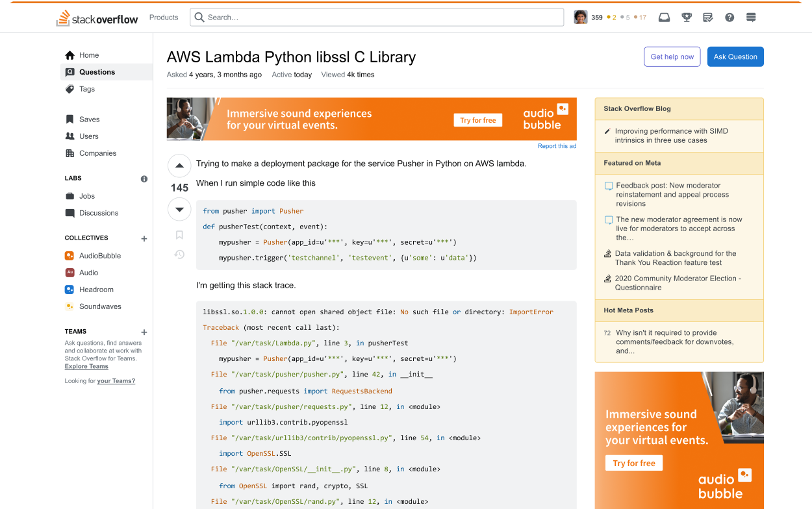Add a collective with plus icon

pos(144,239)
